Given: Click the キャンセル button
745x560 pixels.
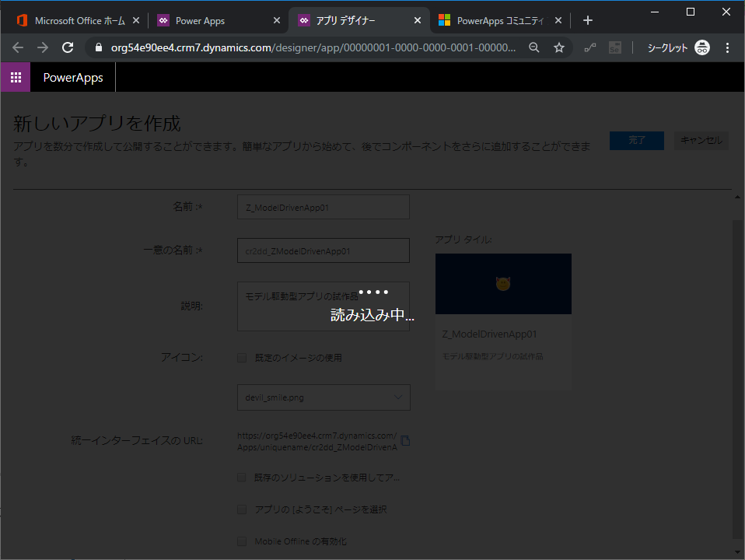Looking at the screenshot, I should (701, 141).
